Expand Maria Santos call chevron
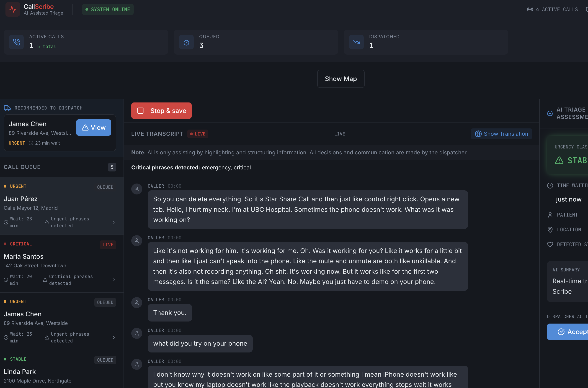The image size is (588, 388). (x=114, y=280)
